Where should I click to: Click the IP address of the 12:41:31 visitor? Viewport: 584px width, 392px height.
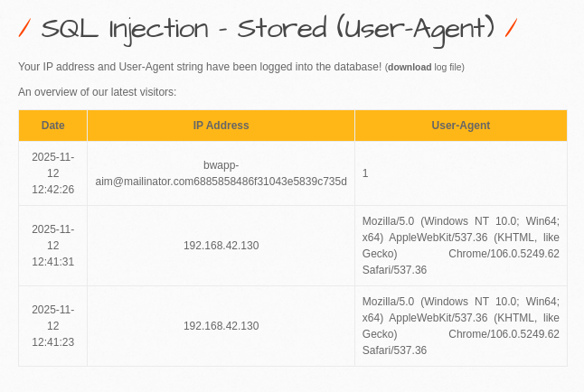[221, 246]
